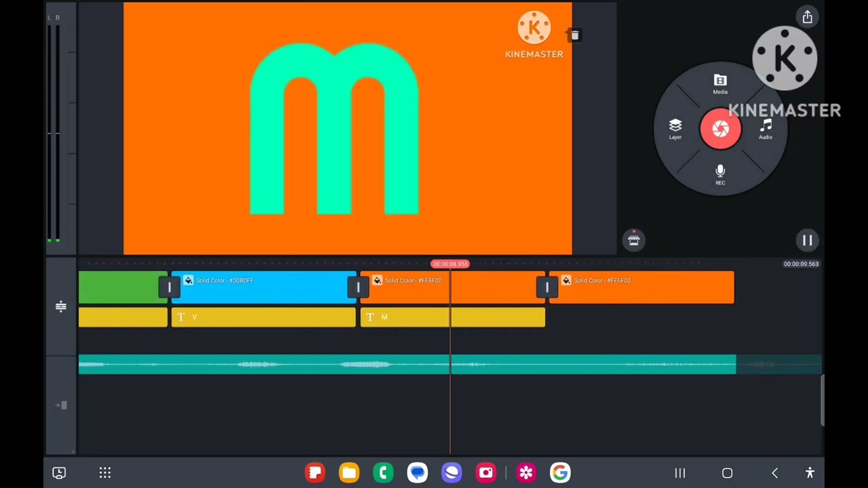Show recent apps with the three-bar button
This screenshot has height=488, width=868.
(680, 473)
